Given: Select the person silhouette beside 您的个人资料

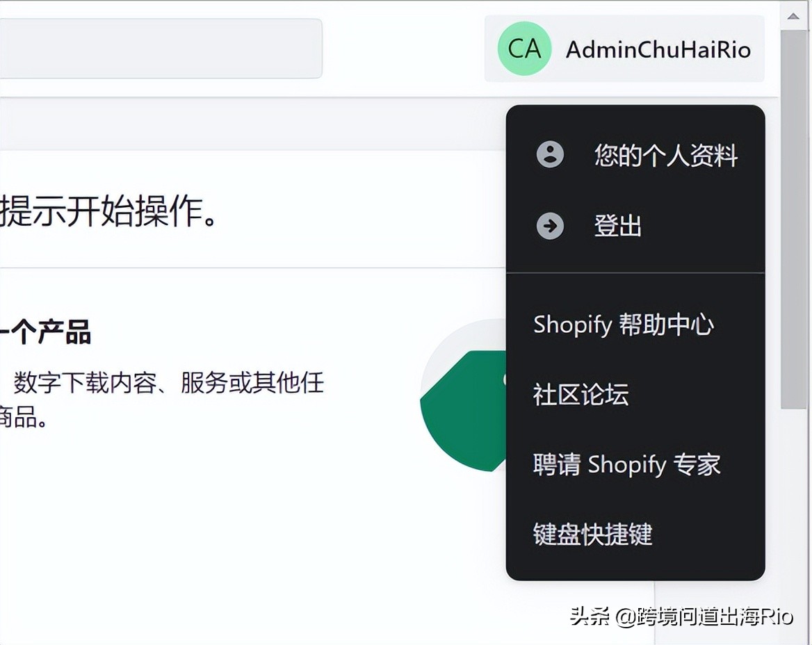Looking at the screenshot, I should coord(549,156).
